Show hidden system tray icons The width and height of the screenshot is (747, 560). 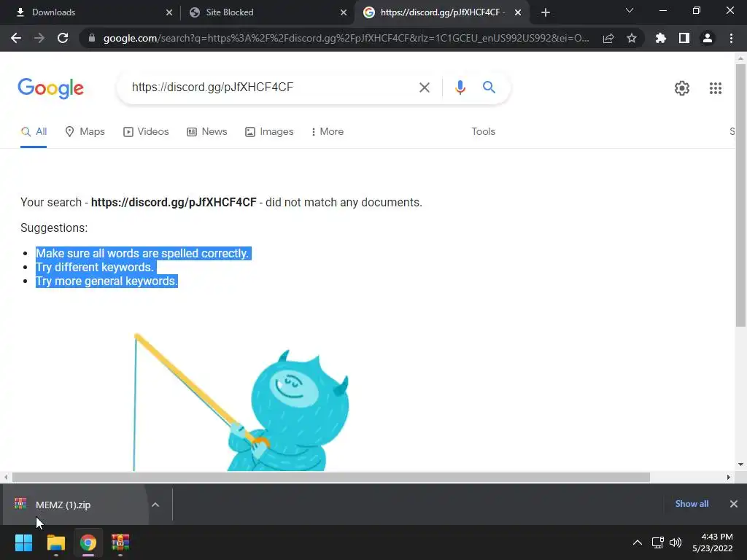pos(637,542)
